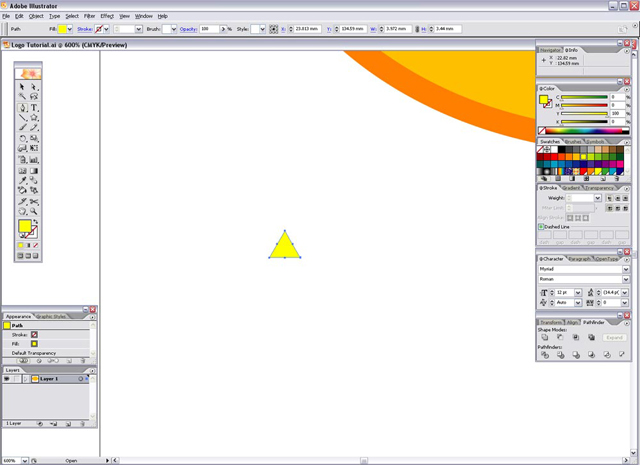Switch to the Brushes tab
The height and width of the screenshot is (465, 640).
(573, 142)
